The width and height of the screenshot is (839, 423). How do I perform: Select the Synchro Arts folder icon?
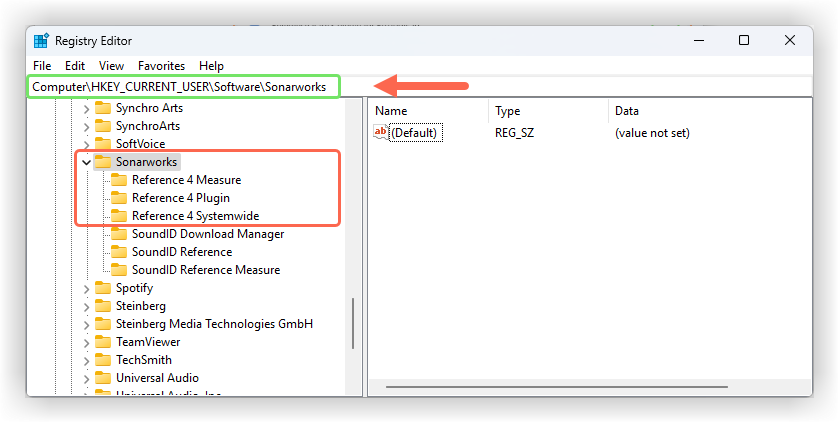(x=103, y=108)
